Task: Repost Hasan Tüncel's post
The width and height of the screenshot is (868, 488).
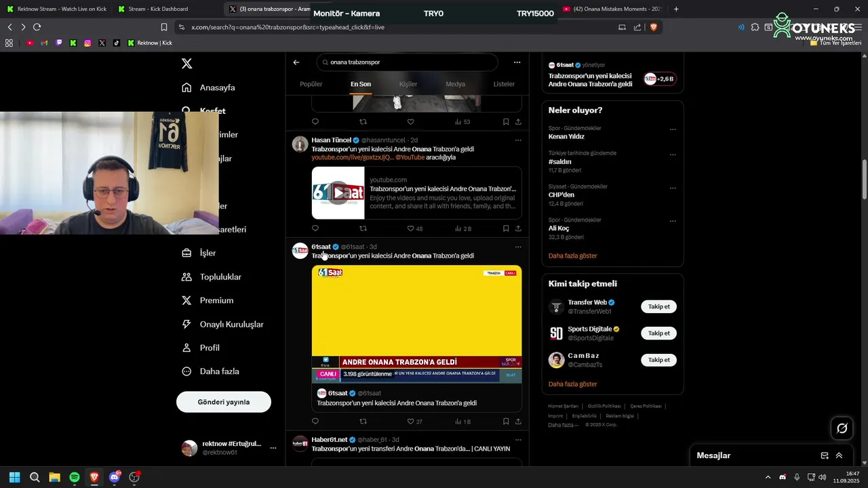Action: tap(363, 228)
